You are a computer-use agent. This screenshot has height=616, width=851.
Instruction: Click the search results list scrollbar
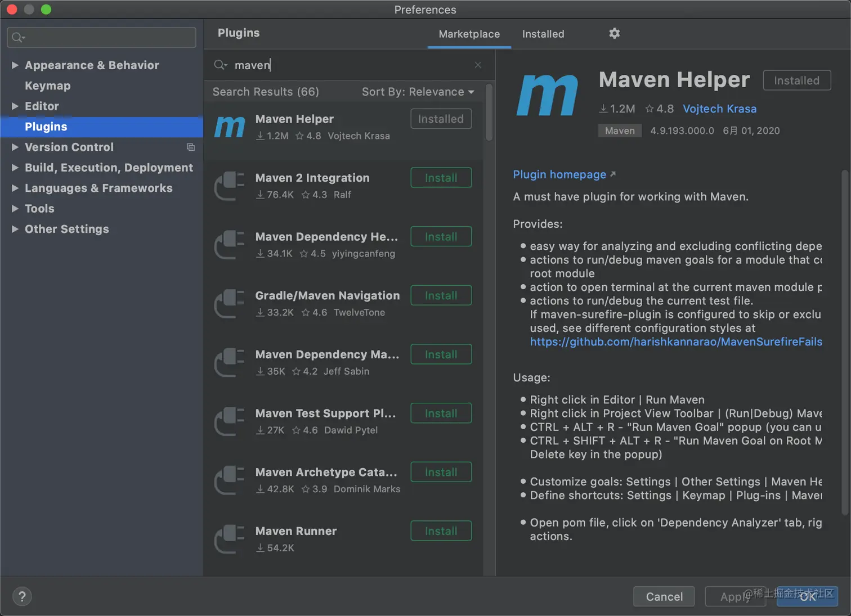point(489,113)
